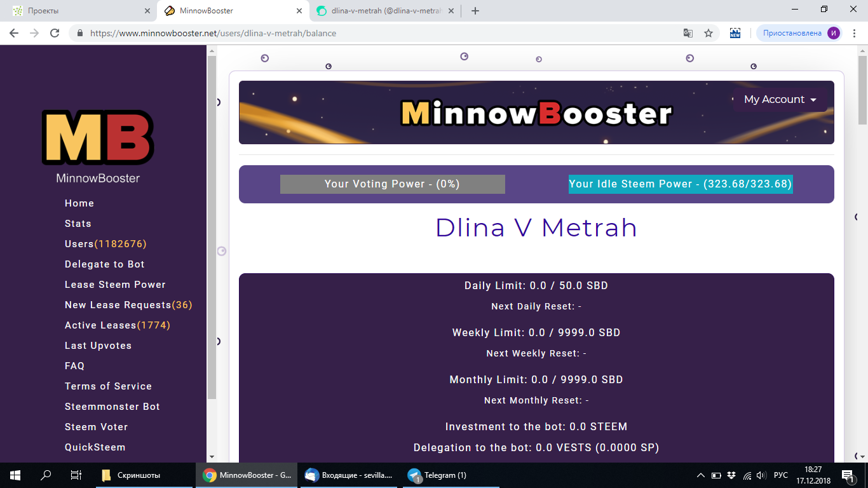Close the Проекты tab
This screenshot has width=868, height=488.
tap(147, 11)
